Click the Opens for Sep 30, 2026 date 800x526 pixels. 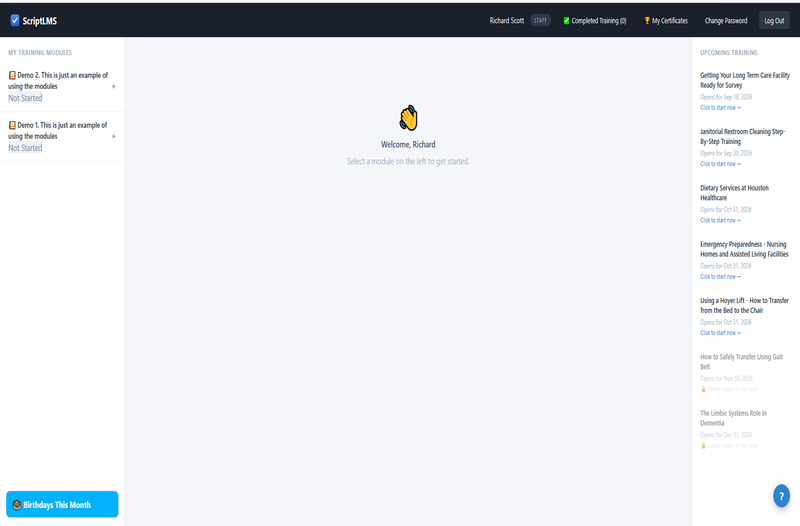[726, 153]
